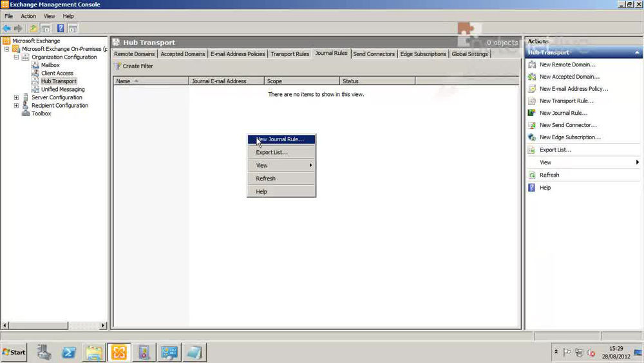Sort by the Name column header

click(x=151, y=81)
